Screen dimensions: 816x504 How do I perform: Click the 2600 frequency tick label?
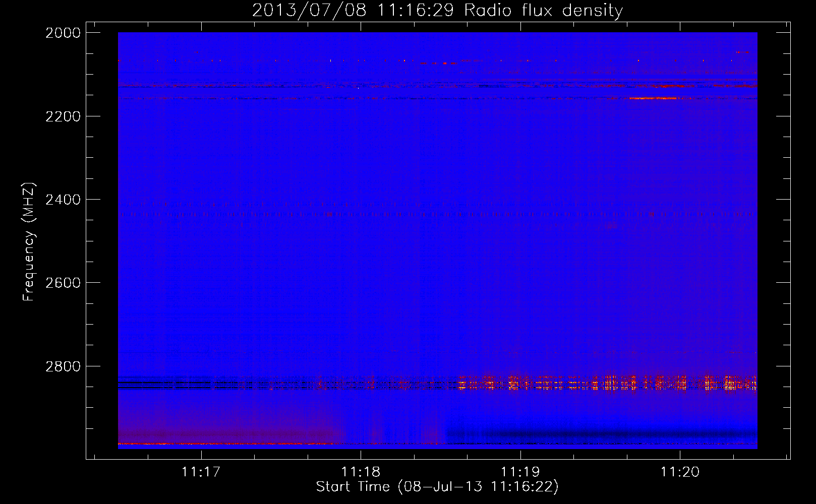[63, 283]
